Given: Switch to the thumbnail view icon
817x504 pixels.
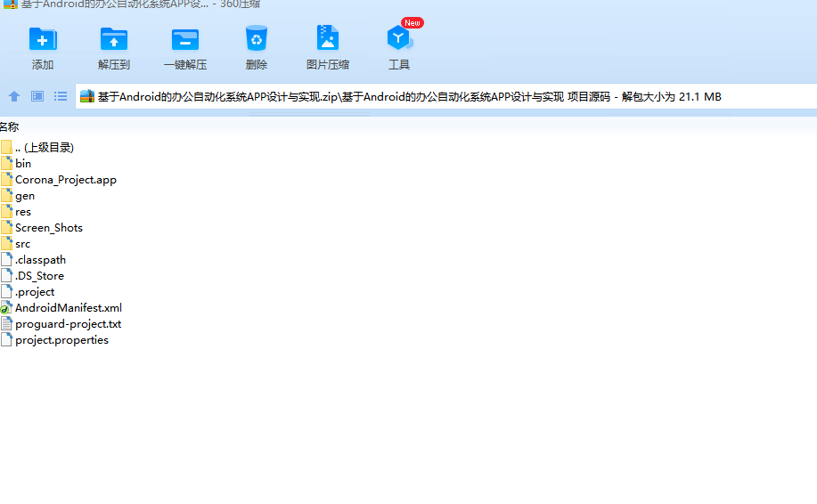Looking at the screenshot, I should pos(37,96).
